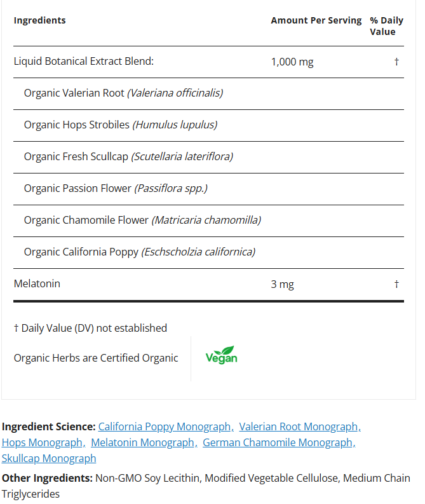
Task: Visit the German Chamomile Monograph link
Action: pos(278,442)
